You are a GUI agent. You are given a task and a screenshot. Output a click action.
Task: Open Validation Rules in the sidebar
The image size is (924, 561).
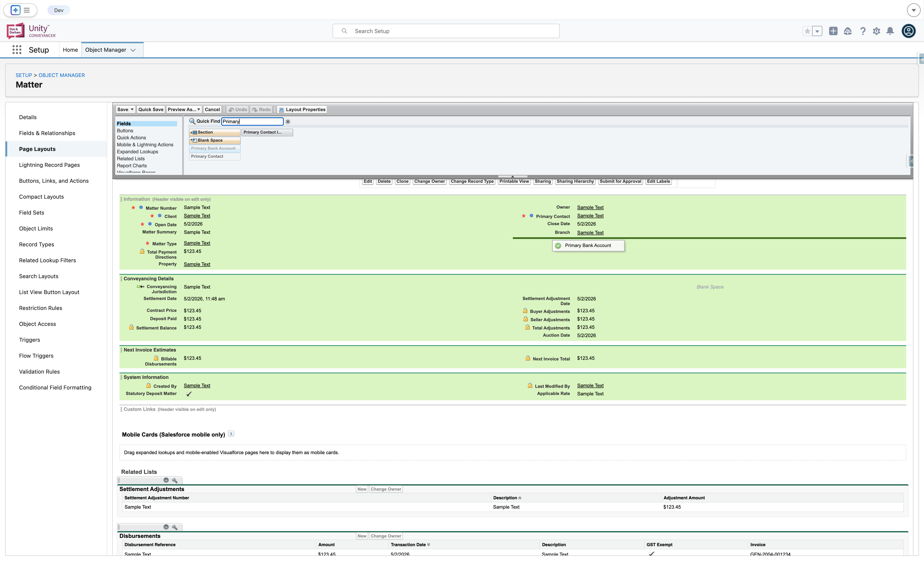click(39, 371)
